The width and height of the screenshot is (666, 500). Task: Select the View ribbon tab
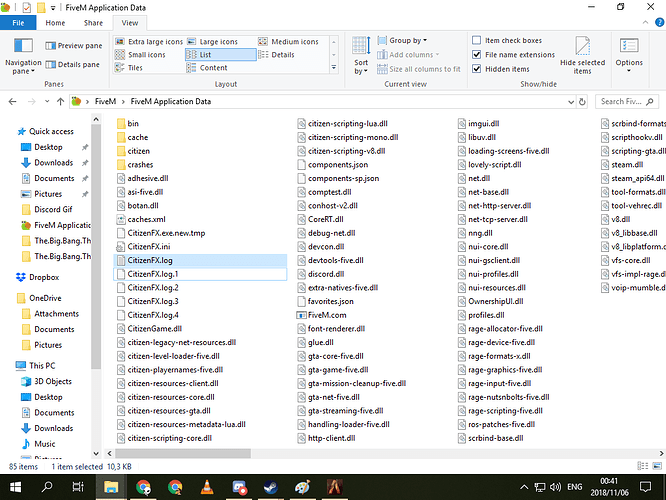point(130,23)
